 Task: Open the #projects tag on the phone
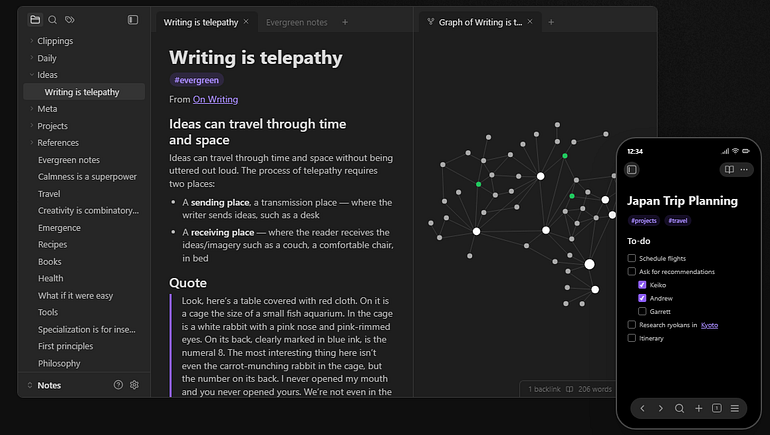click(643, 220)
